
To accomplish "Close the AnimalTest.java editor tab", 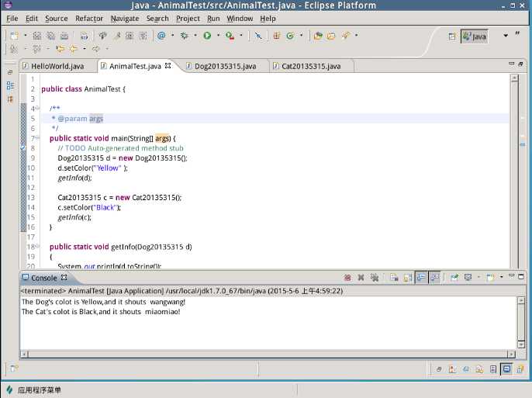I will [x=168, y=66].
